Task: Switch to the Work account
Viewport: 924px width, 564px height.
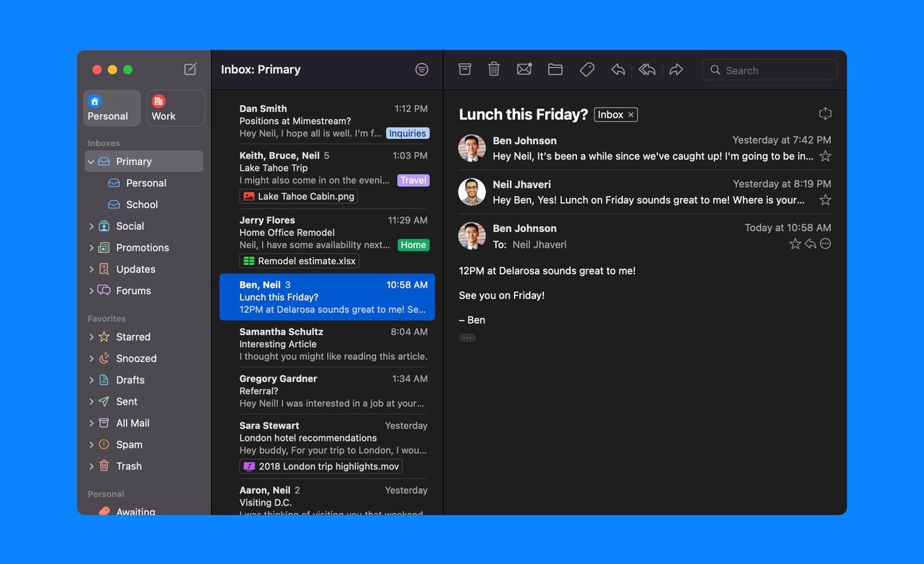Action: coord(176,108)
